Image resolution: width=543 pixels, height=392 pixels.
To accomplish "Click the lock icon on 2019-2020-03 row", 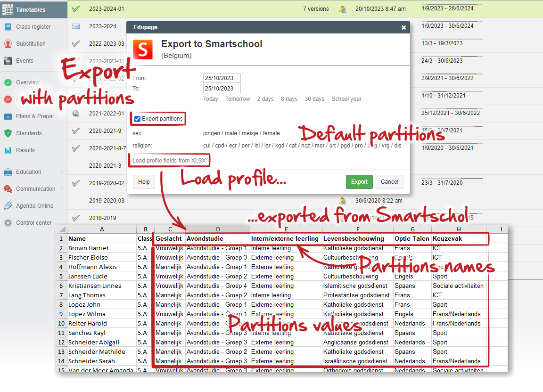I will pos(343,201).
